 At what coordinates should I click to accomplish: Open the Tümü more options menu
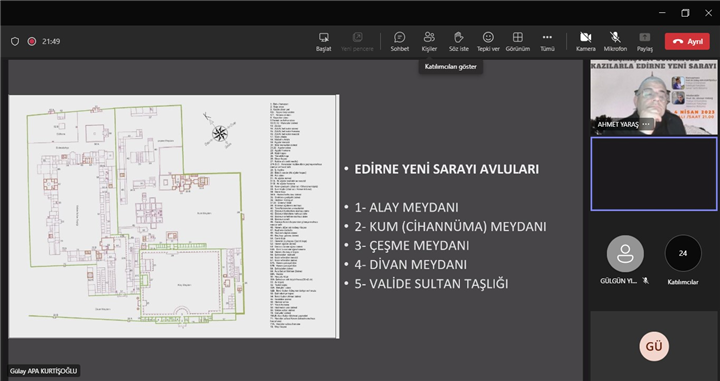tap(547, 41)
